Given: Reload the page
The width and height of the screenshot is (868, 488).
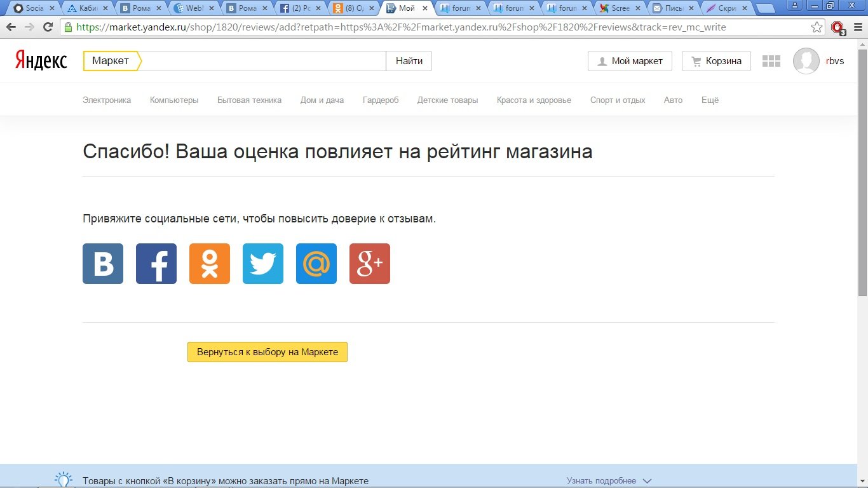Looking at the screenshot, I should click(48, 27).
